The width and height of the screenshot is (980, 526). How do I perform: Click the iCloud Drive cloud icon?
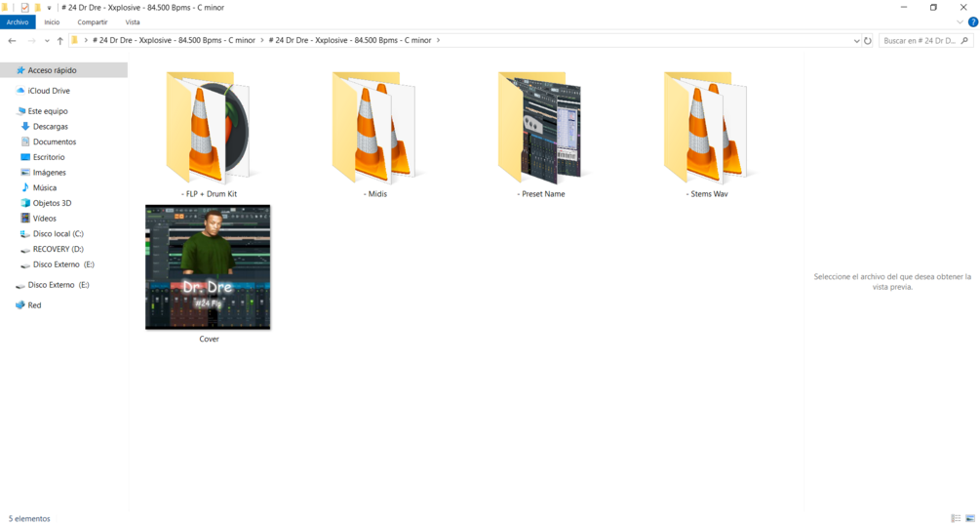point(20,91)
